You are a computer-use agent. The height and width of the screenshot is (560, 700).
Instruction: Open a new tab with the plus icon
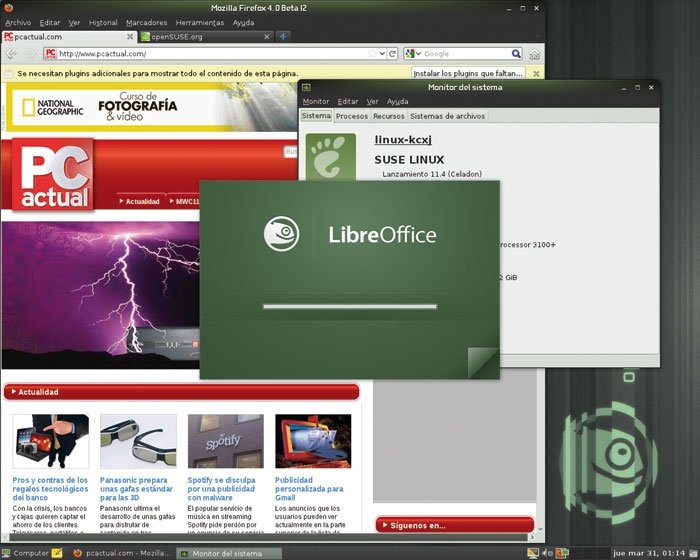[283, 37]
